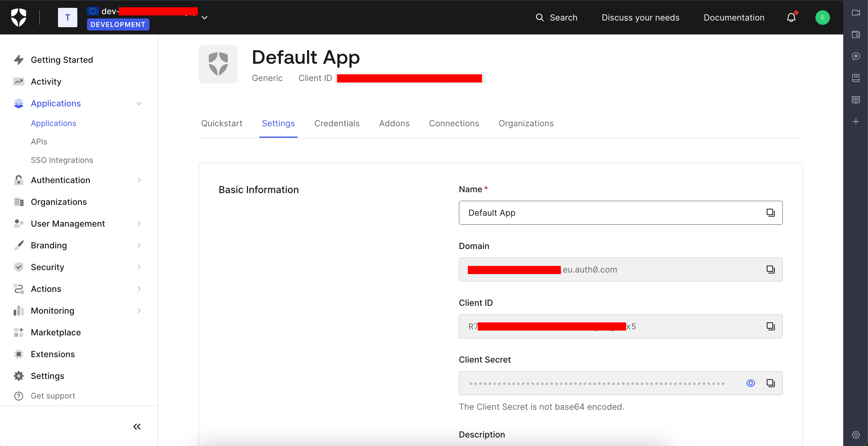Click the Domain read-only field
868x446 pixels.
620,270
